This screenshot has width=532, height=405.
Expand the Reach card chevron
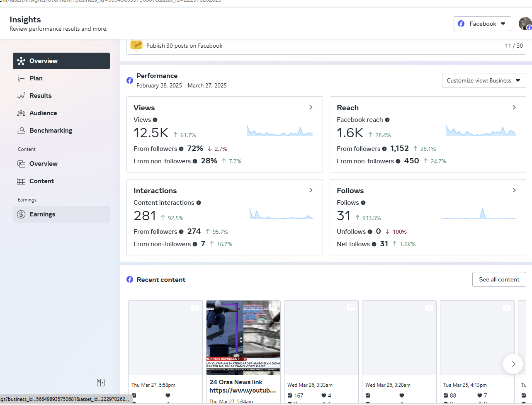(514, 107)
